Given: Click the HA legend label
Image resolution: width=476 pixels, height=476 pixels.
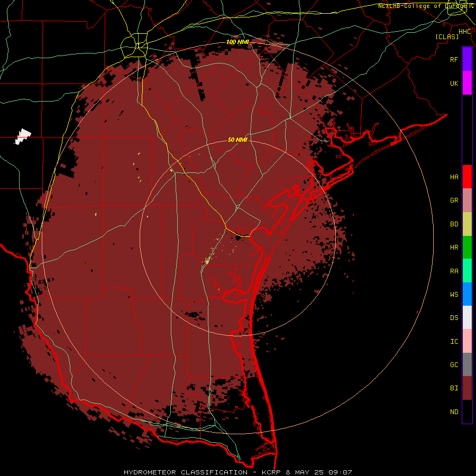Looking at the screenshot, I should tap(454, 177).
